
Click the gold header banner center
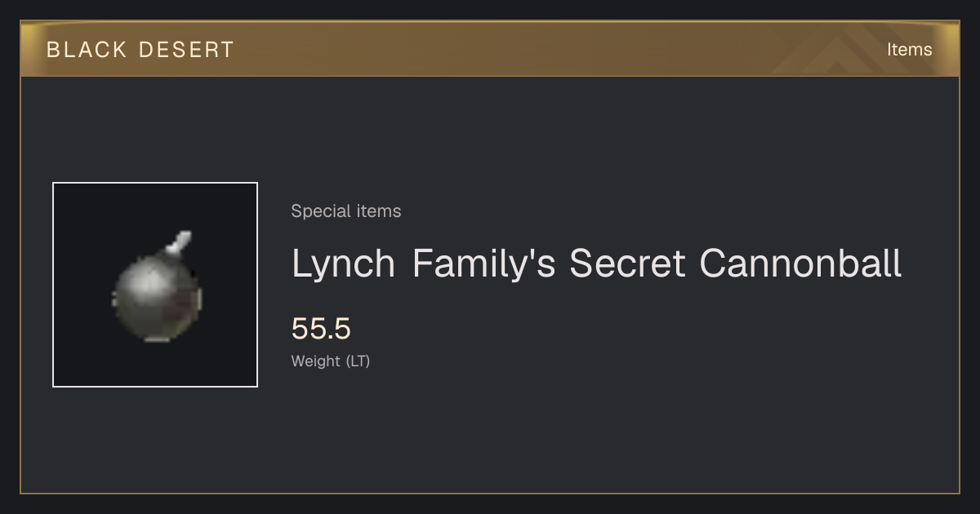[x=490, y=49]
